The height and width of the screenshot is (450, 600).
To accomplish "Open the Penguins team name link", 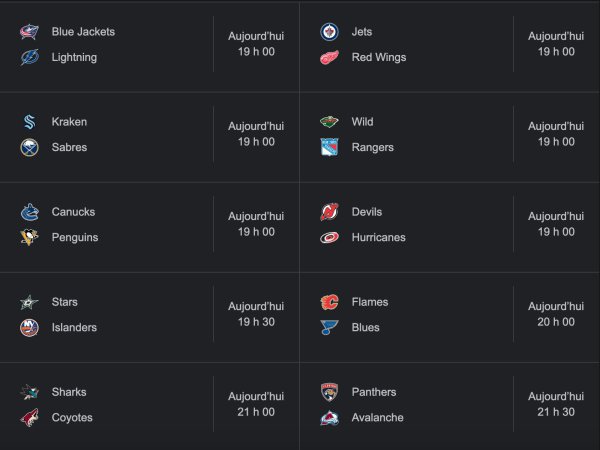I will [x=75, y=238].
